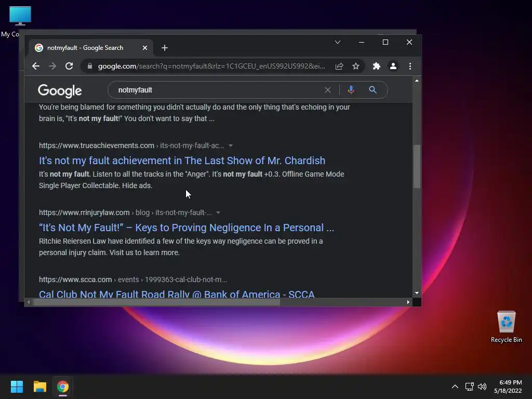Image resolution: width=532 pixels, height=399 pixels.
Task: Open a new tab with plus button
Action: 165,48
